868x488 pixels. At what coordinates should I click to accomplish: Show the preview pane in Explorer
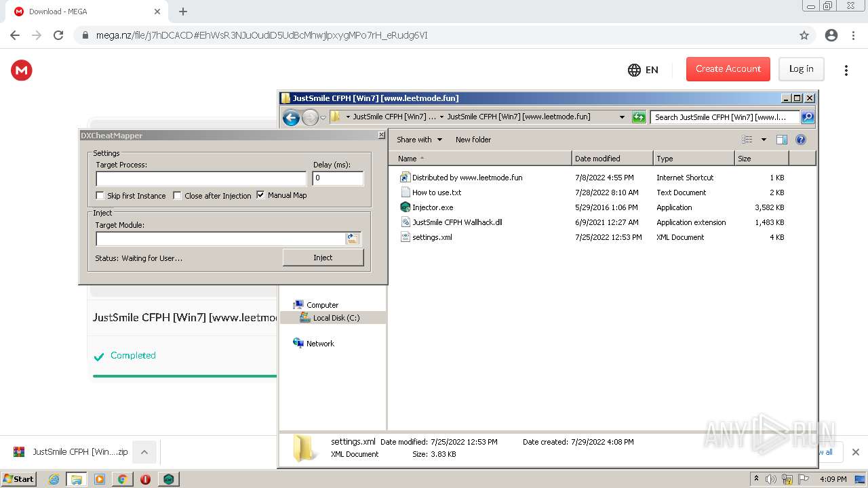tap(782, 140)
